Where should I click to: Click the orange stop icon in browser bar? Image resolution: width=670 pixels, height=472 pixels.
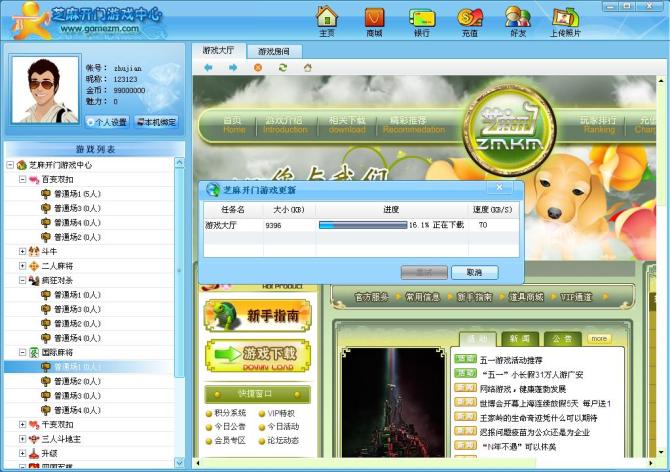(258, 67)
